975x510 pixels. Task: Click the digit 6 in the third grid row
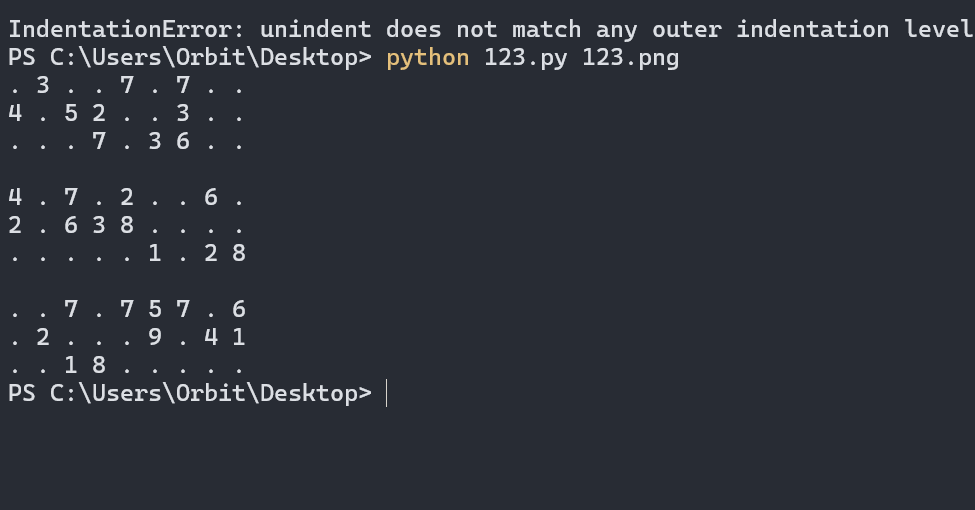click(183, 141)
